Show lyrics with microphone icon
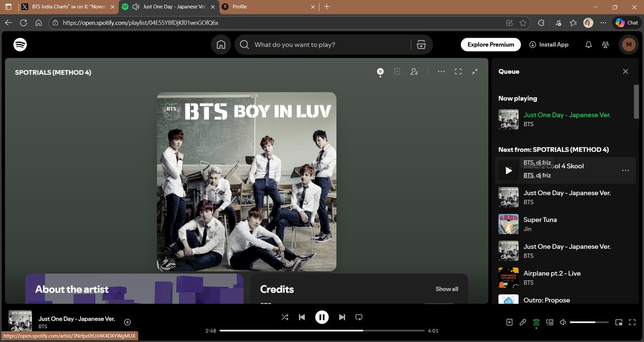Screen dimensions: 644x342 [x=523, y=322]
